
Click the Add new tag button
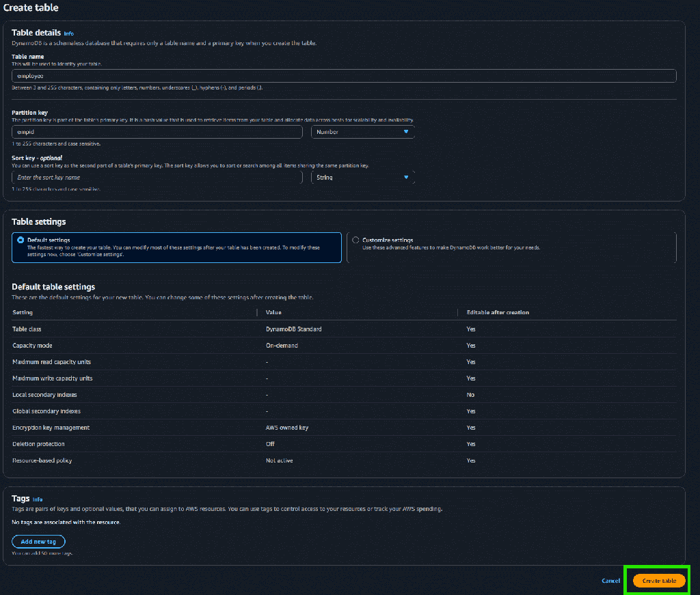coord(38,542)
